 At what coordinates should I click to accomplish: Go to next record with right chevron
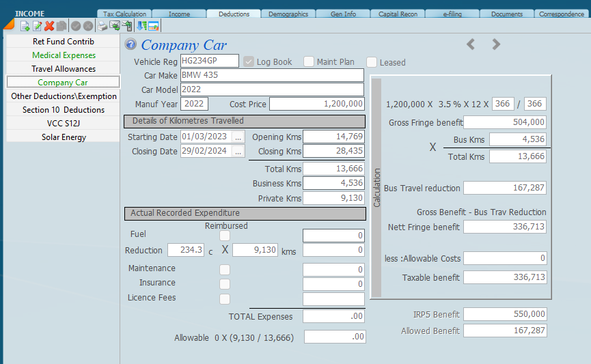pyautogui.click(x=496, y=44)
